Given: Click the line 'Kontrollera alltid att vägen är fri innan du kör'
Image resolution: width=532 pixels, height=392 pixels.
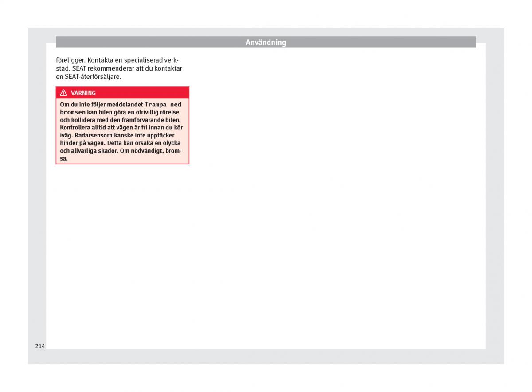Looking at the screenshot, I should (x=121, y=128).
